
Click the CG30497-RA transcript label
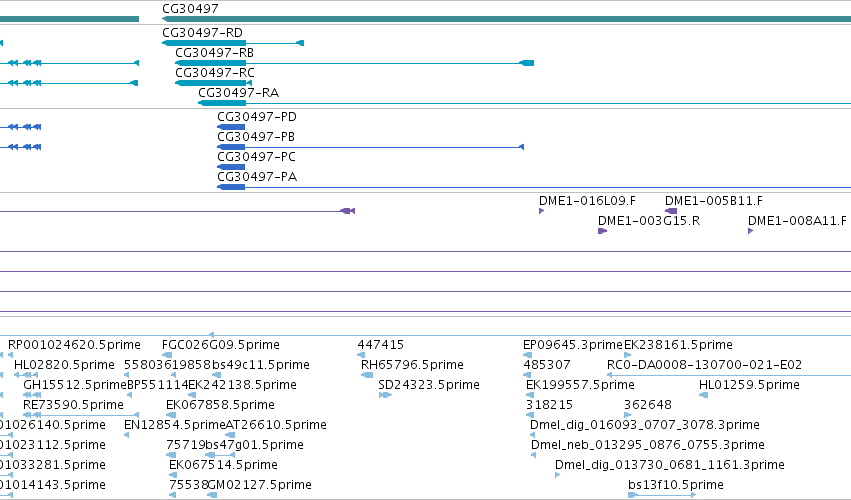point(238,93)
